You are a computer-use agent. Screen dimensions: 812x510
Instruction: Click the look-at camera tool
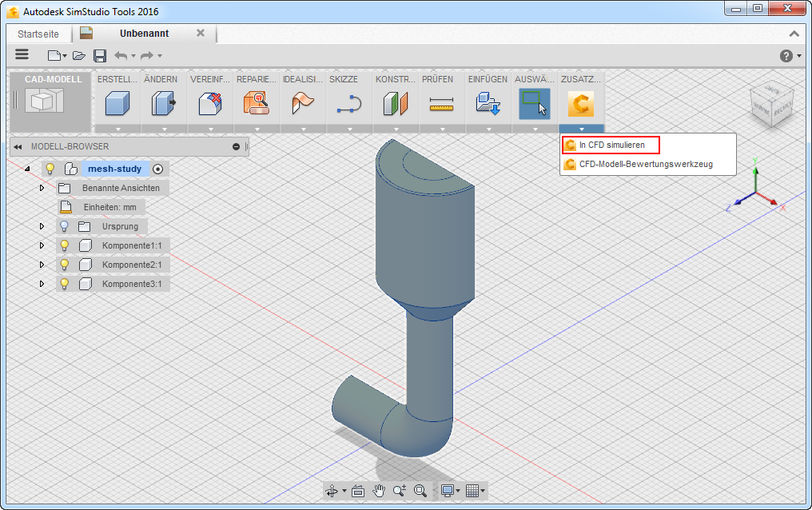point(358,491)
